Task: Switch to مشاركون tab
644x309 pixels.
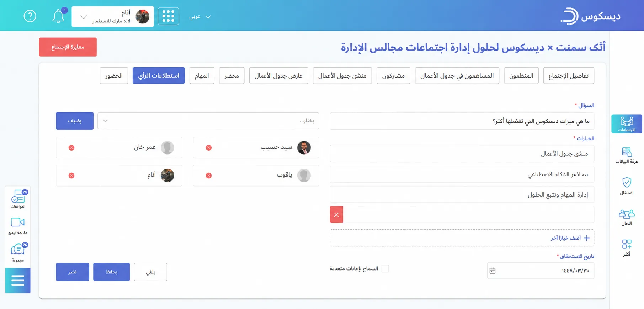Action: coord(393,75)
